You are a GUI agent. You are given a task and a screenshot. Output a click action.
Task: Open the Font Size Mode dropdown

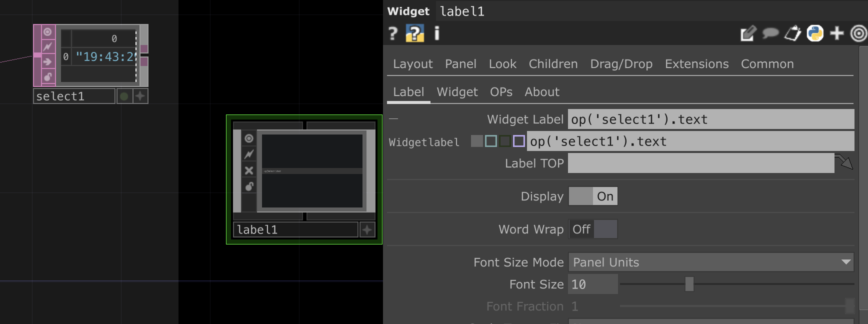coord(710,262)
